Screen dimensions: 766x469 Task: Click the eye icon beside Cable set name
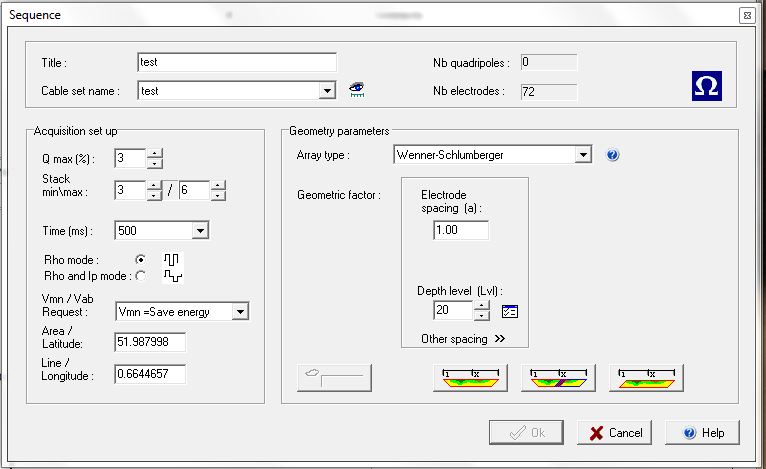[x=357, y=89]
